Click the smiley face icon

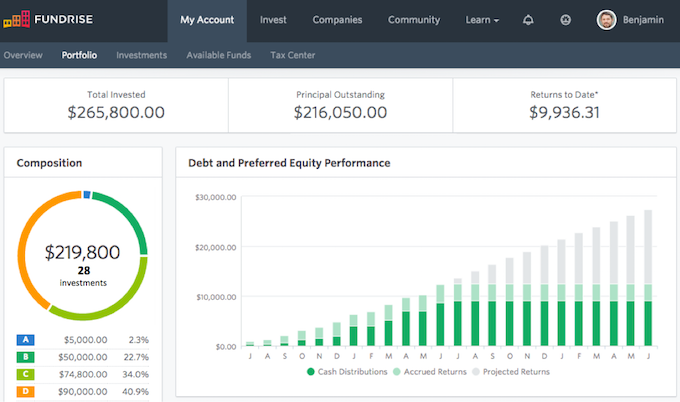point(565,20)
